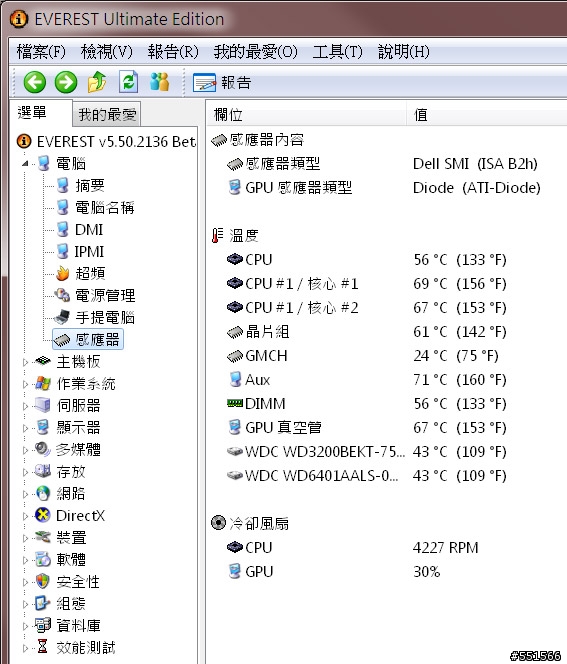Open the 檢視(V) menu
The image size is (567, 664).
(107, 52)
